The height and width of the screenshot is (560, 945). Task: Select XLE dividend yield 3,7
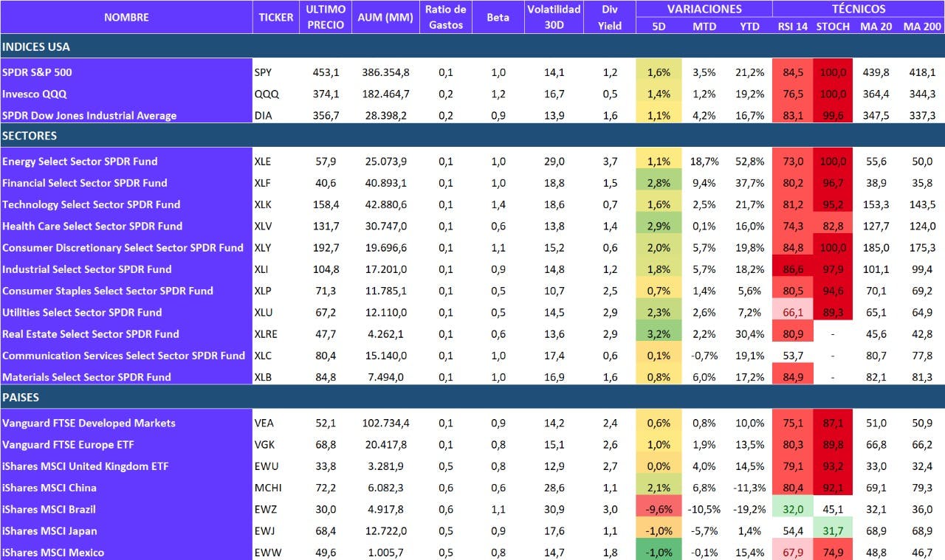coord(610,161)
